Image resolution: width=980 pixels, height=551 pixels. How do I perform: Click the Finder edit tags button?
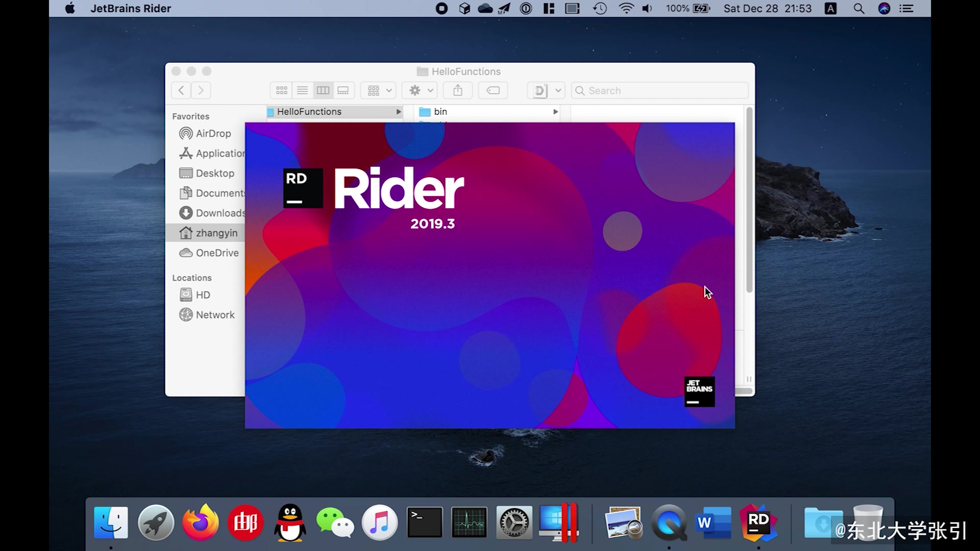pos(493,90)
